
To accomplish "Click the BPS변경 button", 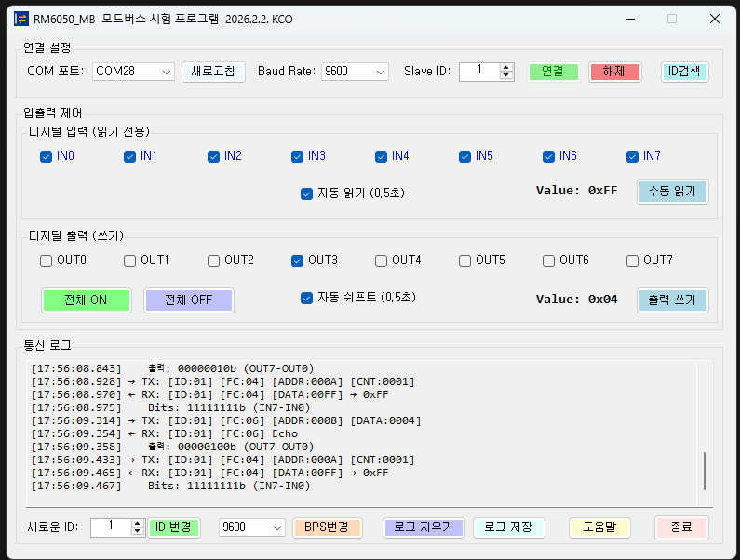I will point(327,527).
